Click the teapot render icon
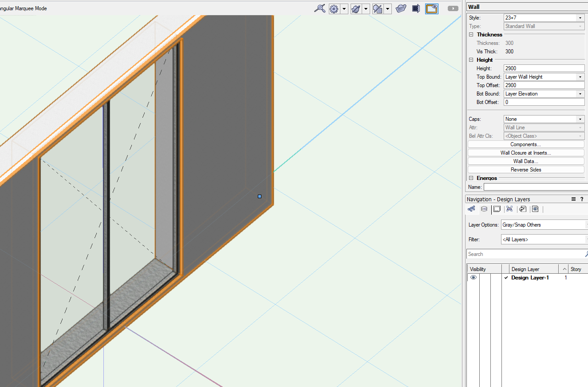588x387 pixels. [x=401, y=8]
